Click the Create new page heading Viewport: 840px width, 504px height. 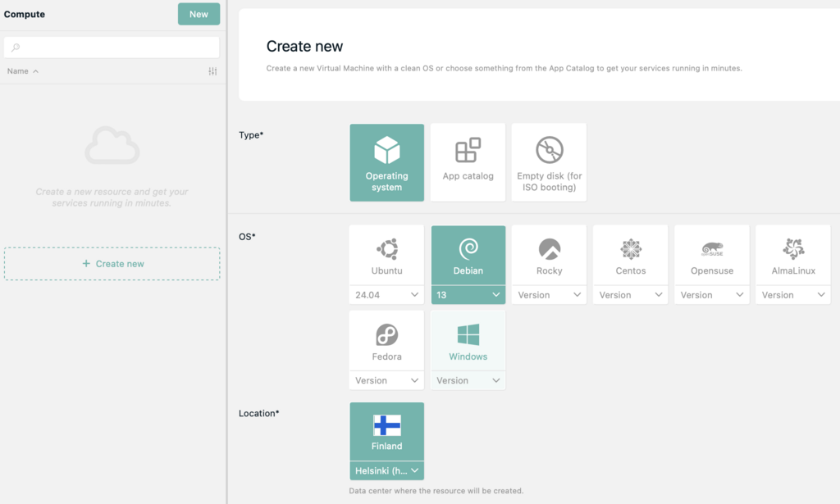304,47
